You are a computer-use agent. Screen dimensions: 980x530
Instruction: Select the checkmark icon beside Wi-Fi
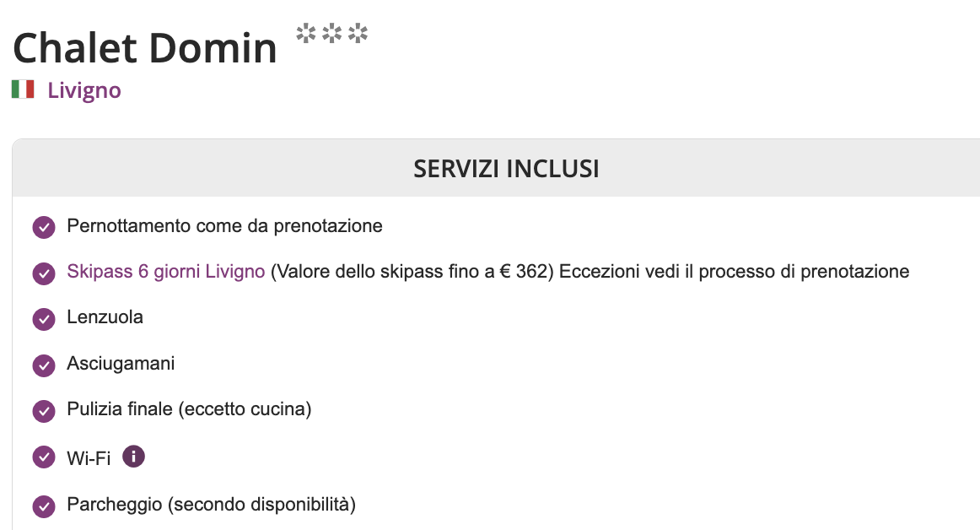pyautogui.click(x=43, y=457)
